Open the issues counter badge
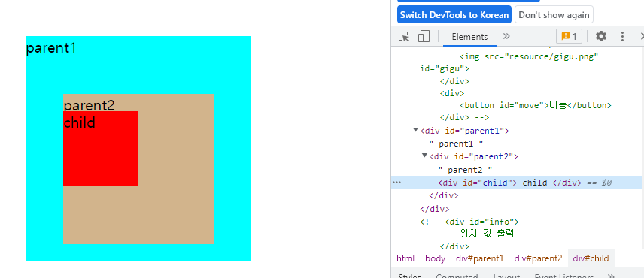The height and width of the screenshot is (278, 644). 569,36
